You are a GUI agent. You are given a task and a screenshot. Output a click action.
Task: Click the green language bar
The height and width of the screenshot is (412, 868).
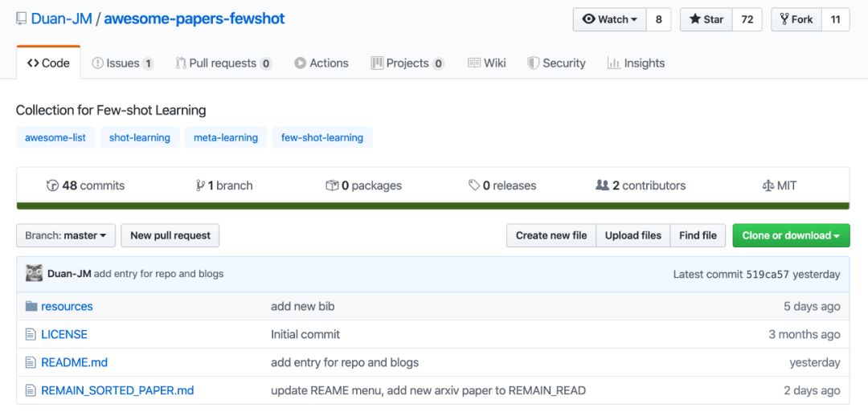click(433, 206)
